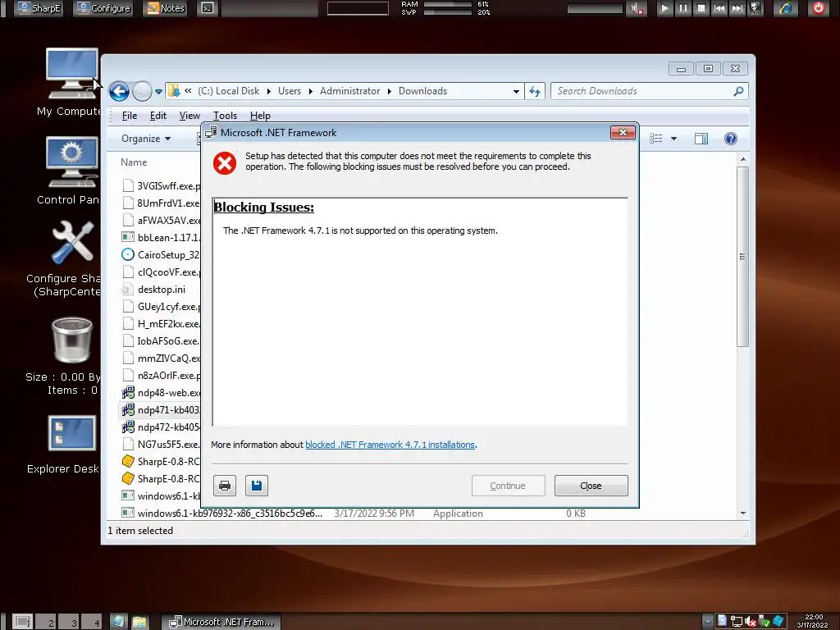Open the Control Panel desktop icon

tap(71, 171)
